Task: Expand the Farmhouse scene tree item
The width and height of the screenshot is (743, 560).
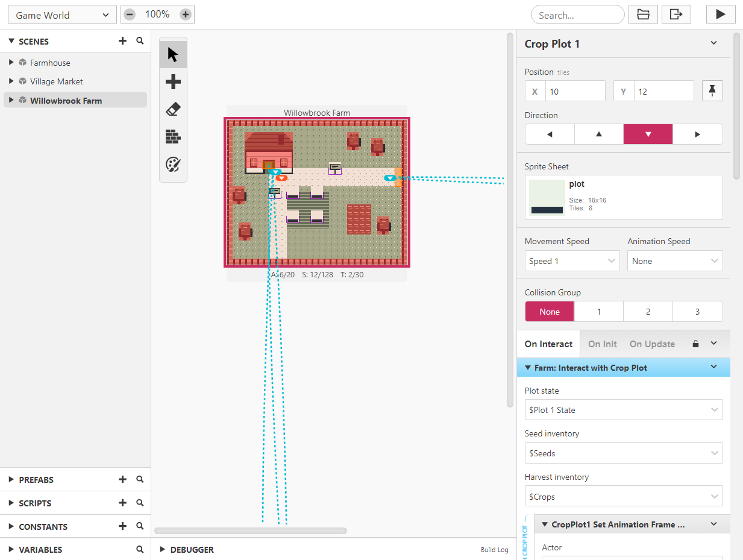Action: click(x=11, y=63)
